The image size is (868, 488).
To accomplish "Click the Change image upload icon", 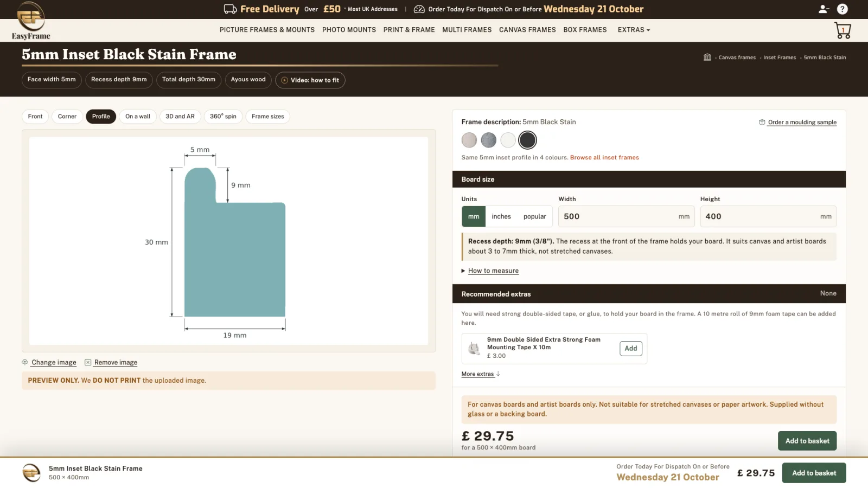I will [x=25, y=362].
